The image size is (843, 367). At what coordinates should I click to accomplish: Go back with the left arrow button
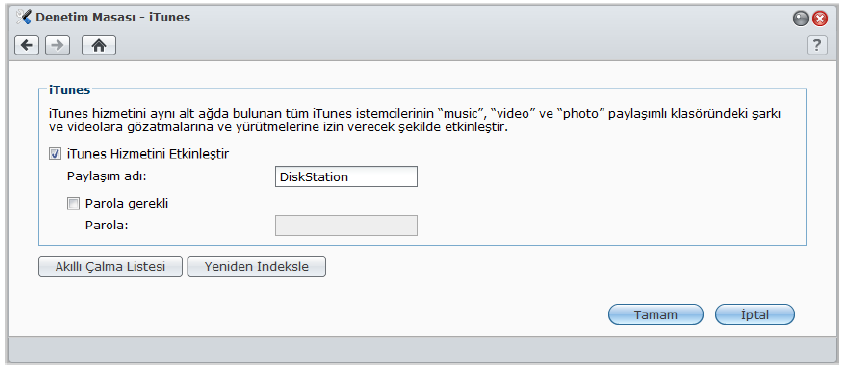(x=26, y=46)
